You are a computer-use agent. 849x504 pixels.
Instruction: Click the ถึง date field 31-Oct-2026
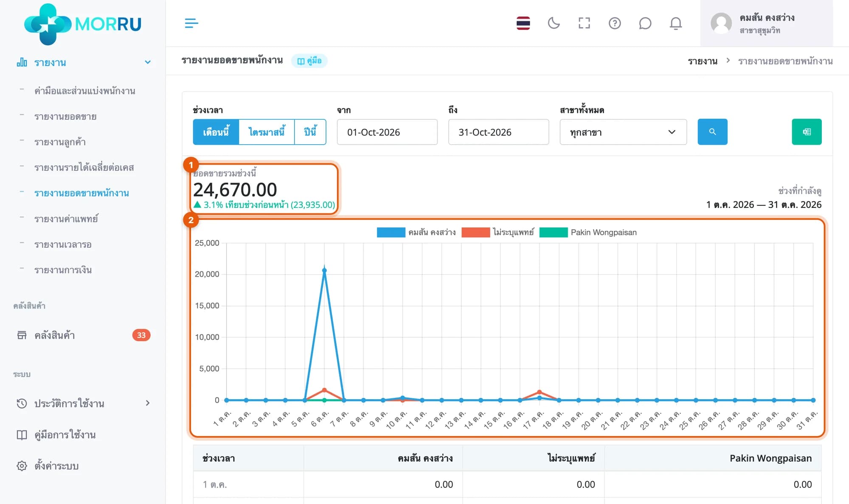coord(498,132)
